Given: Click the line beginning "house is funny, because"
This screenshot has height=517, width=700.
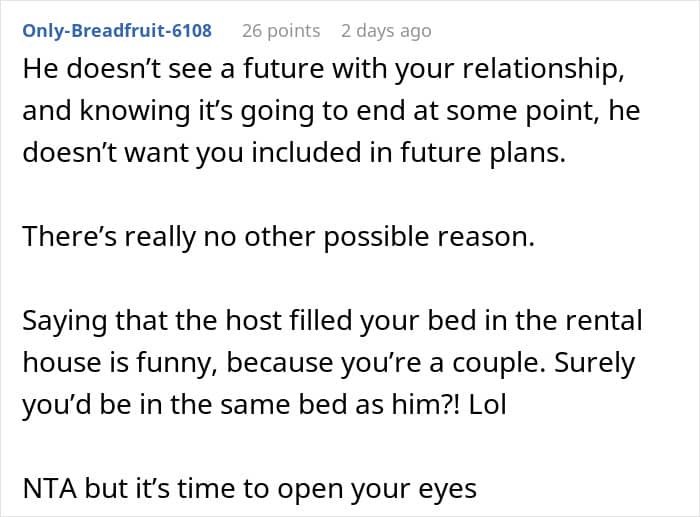Looking at the screenshot, I should coord(328,362).
